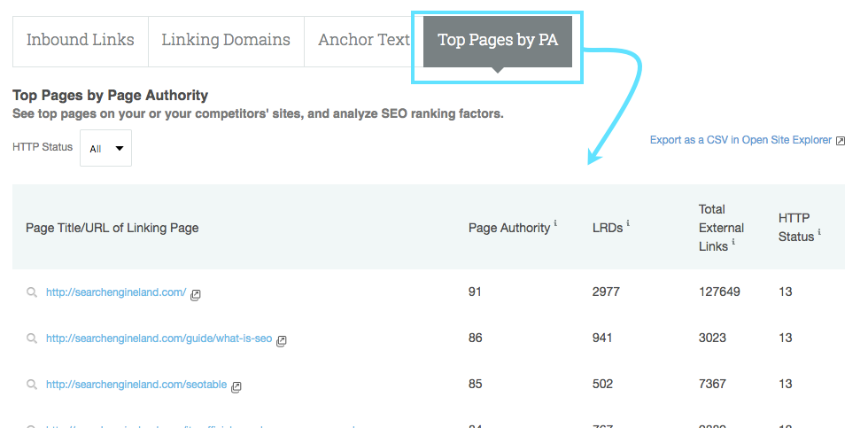This screenshot has width=868, height=428.
Task: Open external link icon after seotable URL
Action: [x=236, y=386]
